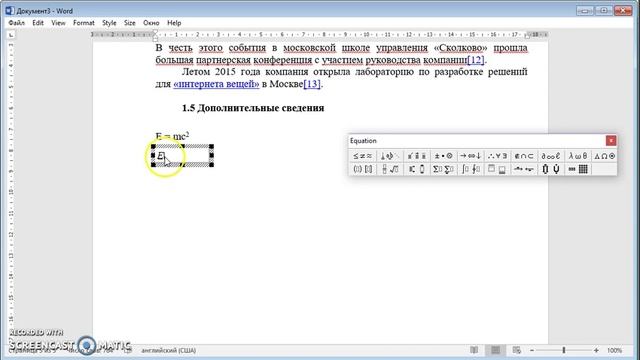Image resolution: width=640 pixels, height=360 pixels.
Task: Open the miscellaneous symbols palette (∂ ∞ ℓ)
Action: pyautogui.click(x=551, y=156)
